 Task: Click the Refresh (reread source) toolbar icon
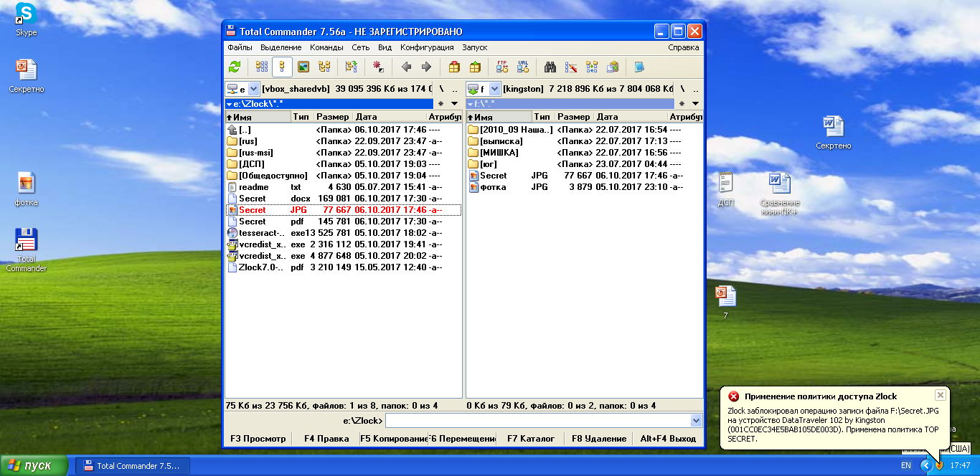(235, 67)
